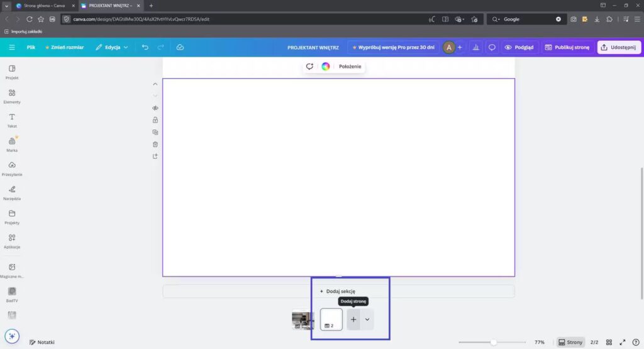Image resolution: width=644 pixels, height=349 pixels.
Task: Open the Magiczne multimedia panel
Action: point(12,271)
